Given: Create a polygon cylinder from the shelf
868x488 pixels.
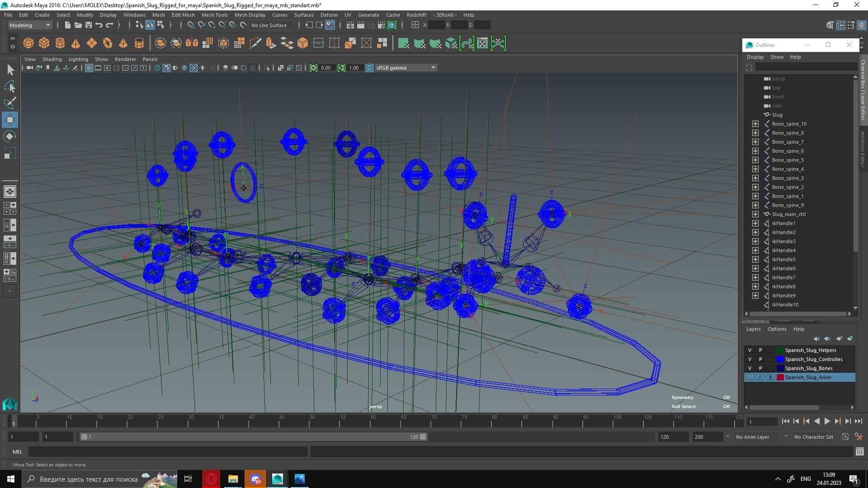Looking at the screenshot, I should tap(60, 43).
